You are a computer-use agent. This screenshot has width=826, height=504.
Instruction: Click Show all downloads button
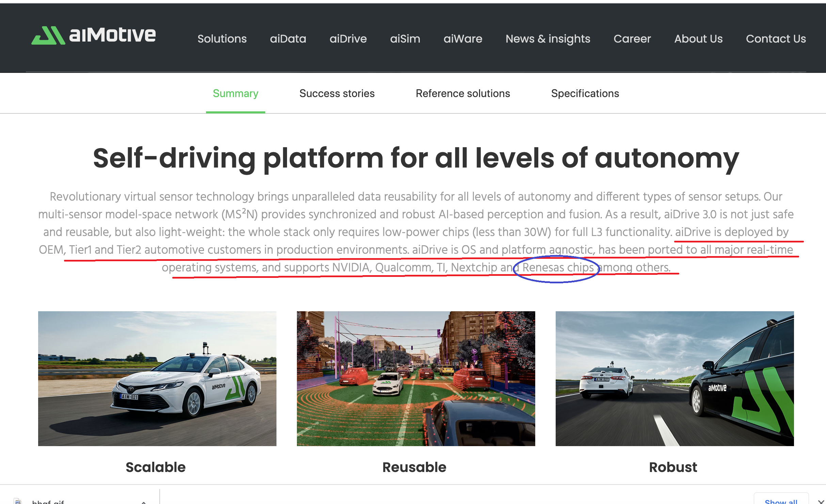[x=781, y=501]
